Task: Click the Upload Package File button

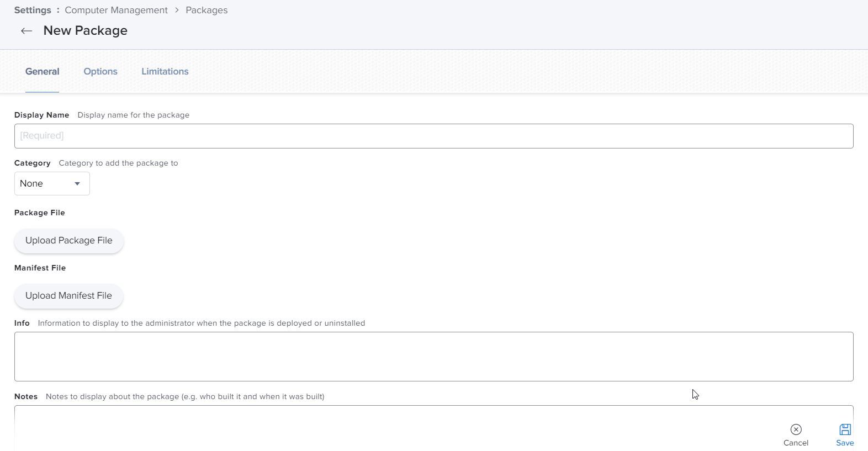Action: [x=69, y=241]
